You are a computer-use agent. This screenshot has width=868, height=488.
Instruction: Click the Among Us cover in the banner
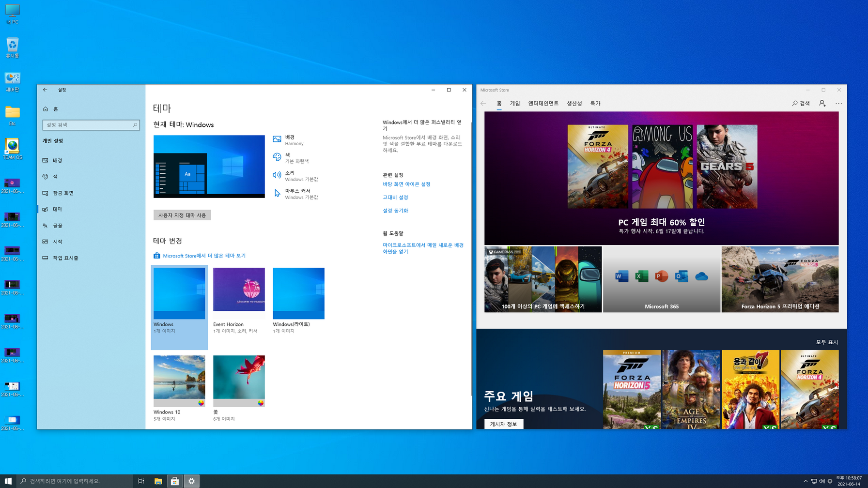click(x=662, y=167)
